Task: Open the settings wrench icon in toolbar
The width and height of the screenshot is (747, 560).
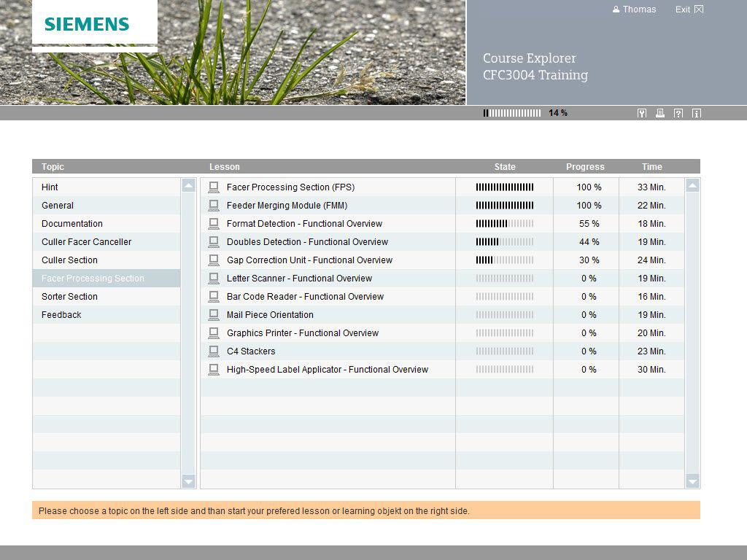Action: tap(642, 113)
